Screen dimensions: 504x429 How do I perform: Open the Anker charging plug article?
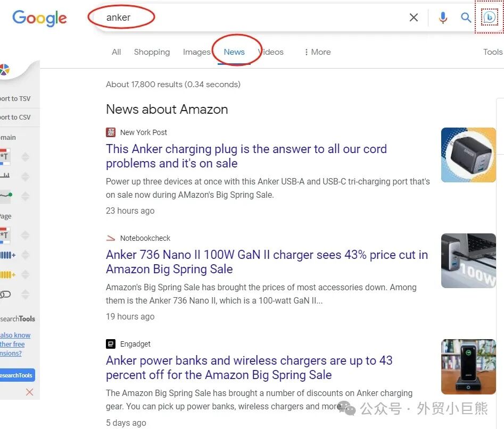[246, 156]
